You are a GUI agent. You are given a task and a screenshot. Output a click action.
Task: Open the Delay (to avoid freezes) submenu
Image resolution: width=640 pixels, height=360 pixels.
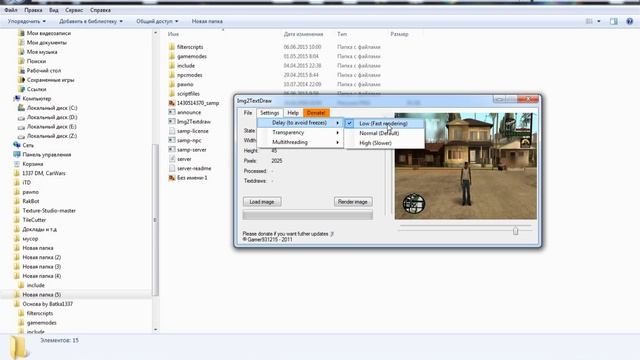click(x=300, y=123)
